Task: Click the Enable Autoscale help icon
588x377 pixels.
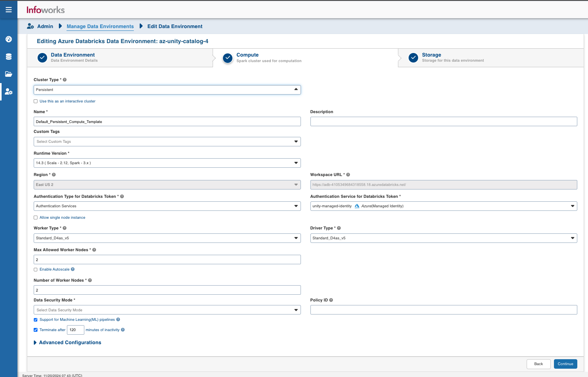Action: 72,269
